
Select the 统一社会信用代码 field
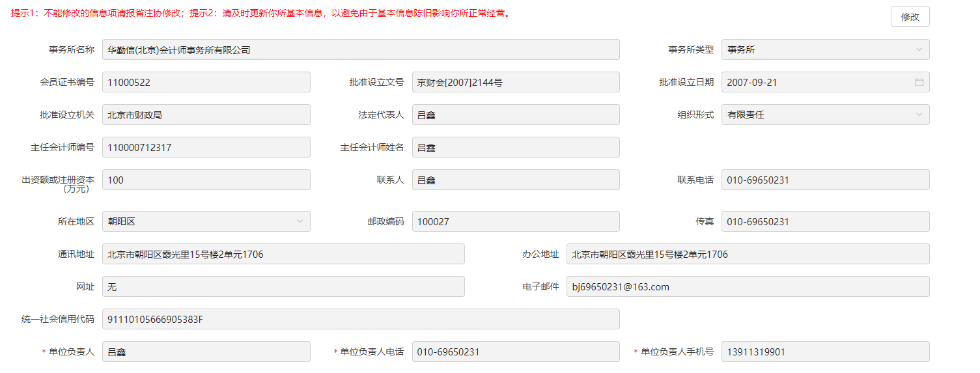360,319
